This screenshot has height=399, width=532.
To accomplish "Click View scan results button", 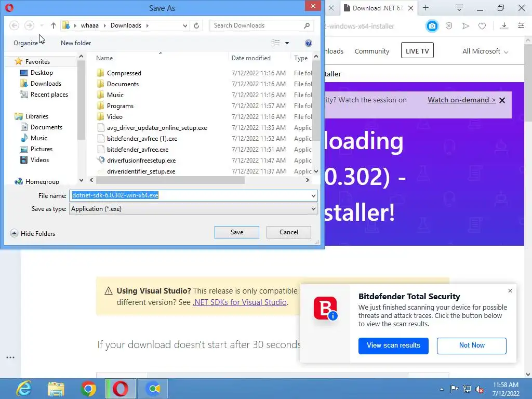I will coord(393,345).
